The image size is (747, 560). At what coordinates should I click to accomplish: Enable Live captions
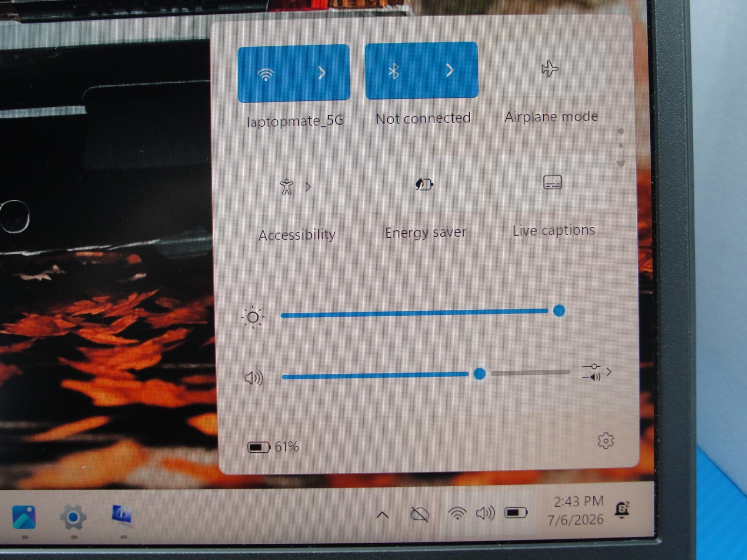click(x=553, y=182)
